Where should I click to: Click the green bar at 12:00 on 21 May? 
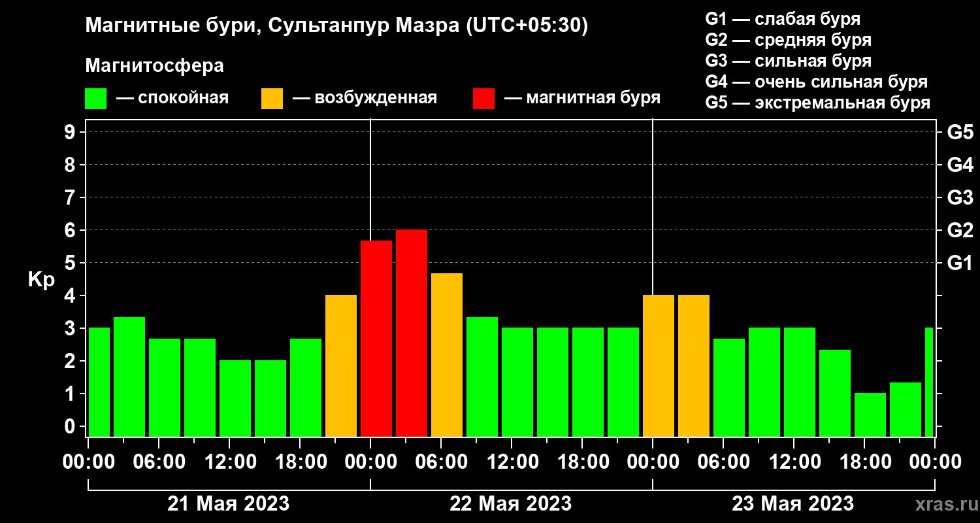(235, 399)
